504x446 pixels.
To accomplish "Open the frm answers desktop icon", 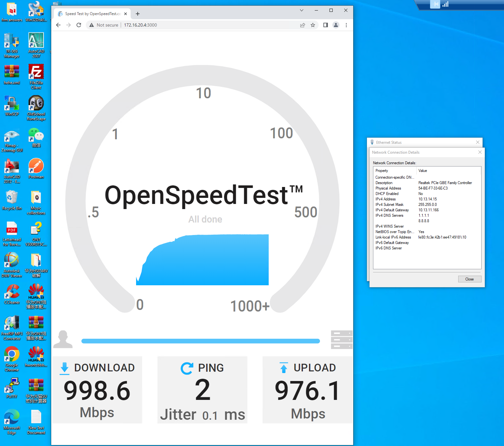I will coord(12,12).
